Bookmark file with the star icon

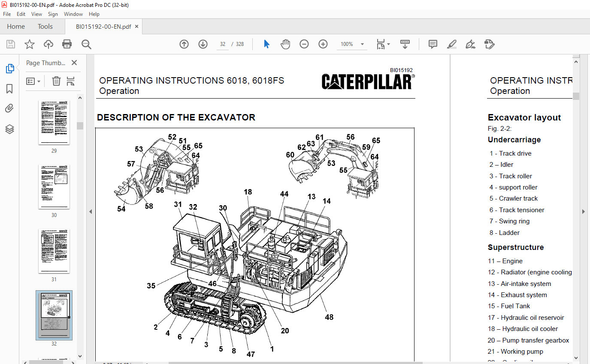29,44
